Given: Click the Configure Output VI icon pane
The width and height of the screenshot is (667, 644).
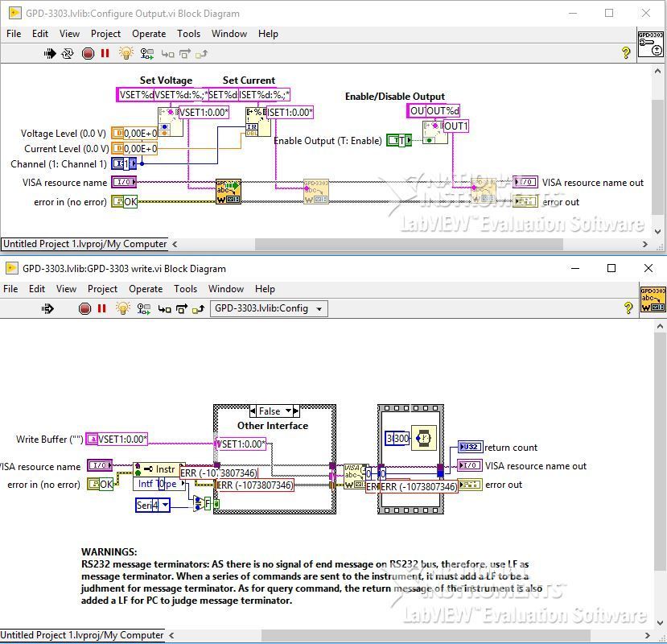Looking at the screenshot, I should pos(651,43).
